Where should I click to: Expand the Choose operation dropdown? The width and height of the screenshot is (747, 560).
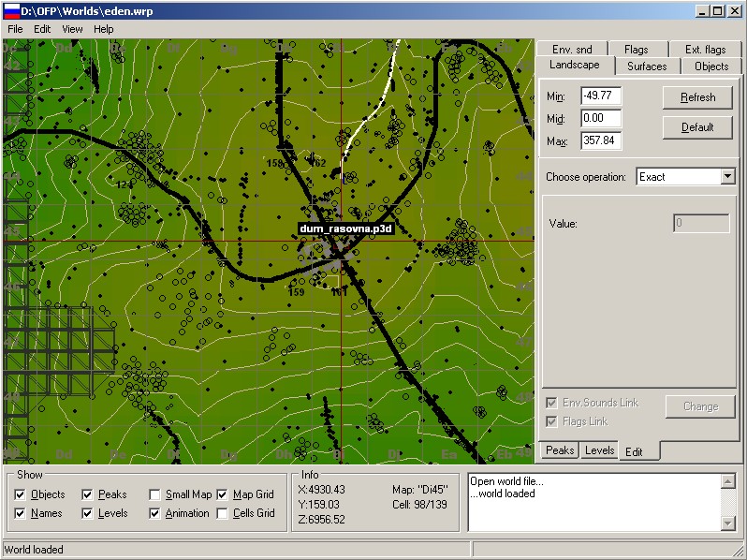pos(727,176)
